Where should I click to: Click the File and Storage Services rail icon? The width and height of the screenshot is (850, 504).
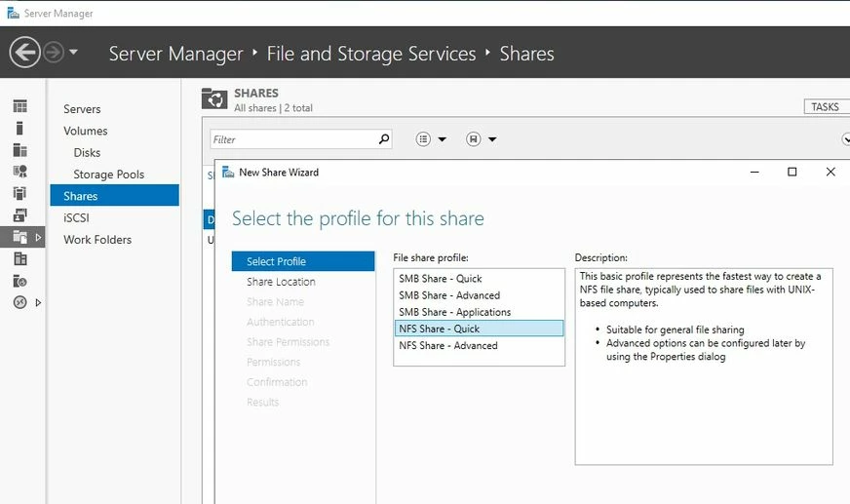(x=20, y=237)
